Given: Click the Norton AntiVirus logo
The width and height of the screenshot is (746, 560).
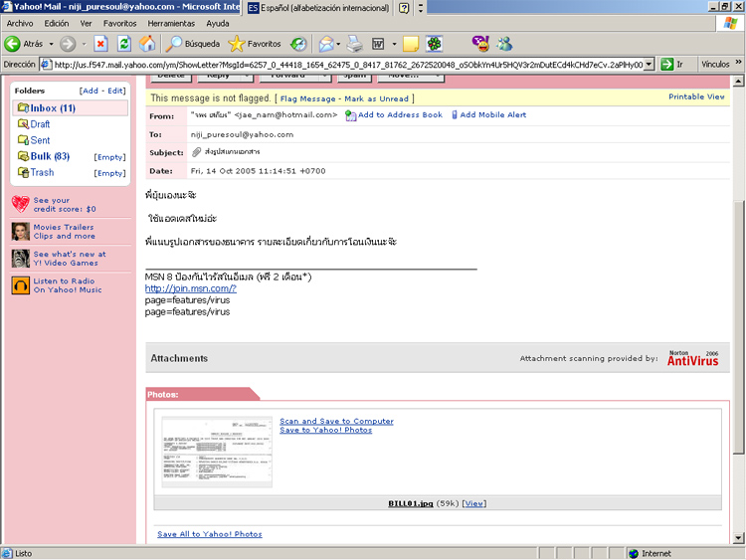Looking at the screenshot, I should pyautogui.click(x=693, y=358).
